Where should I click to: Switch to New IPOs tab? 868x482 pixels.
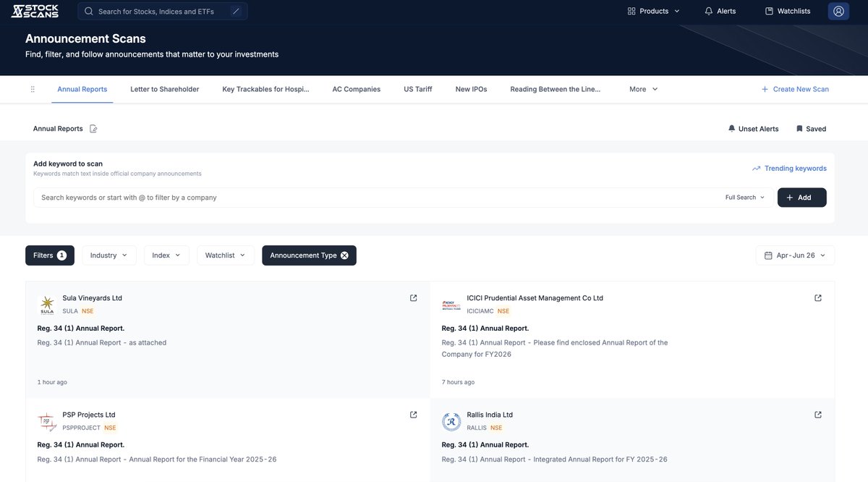click(x=472, y=89)
